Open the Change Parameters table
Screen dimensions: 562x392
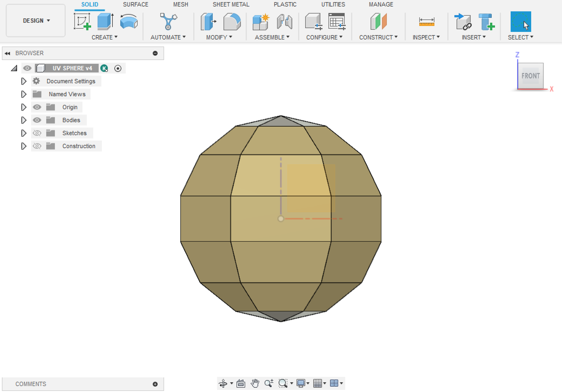337,21
